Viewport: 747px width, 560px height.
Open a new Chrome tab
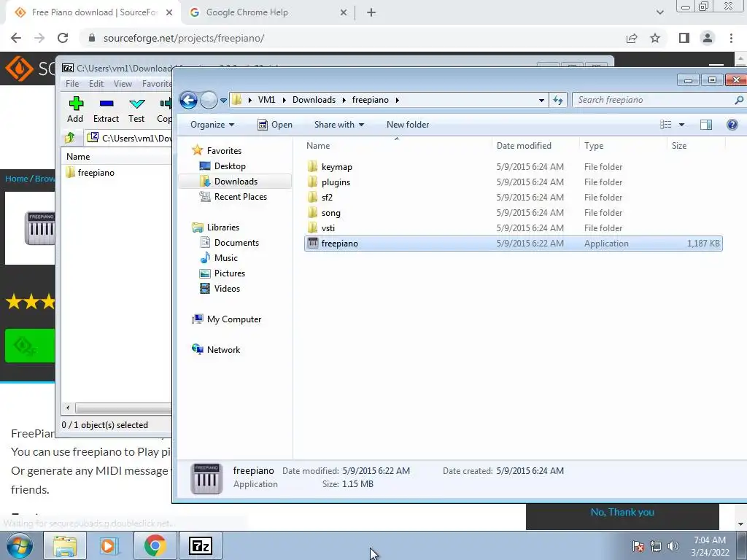(x=371, y=13)
